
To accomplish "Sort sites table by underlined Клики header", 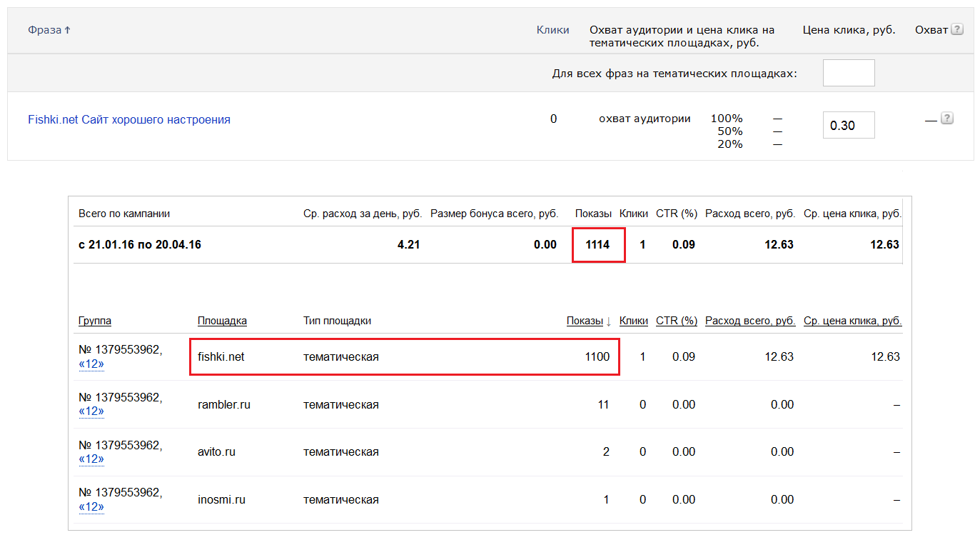I will coord(633,321).
